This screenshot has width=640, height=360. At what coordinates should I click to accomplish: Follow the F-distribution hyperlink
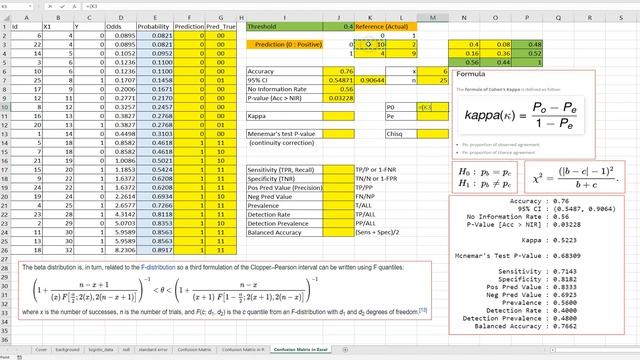tap(158, 267)
